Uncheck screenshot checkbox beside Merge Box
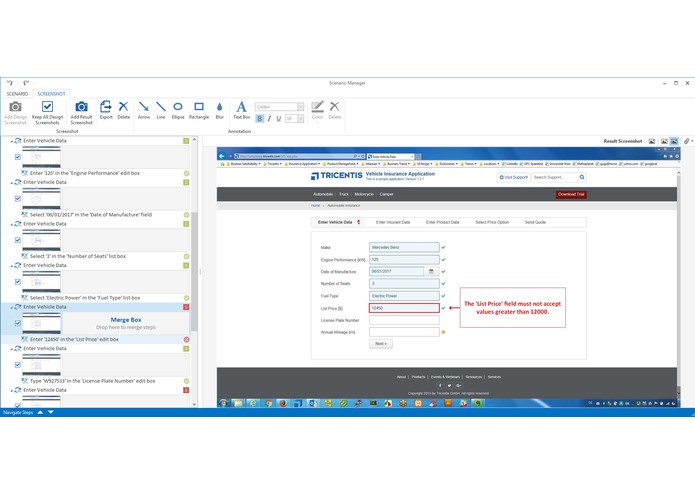This screenshot has width=695, height=494. pyautogui.click(x=18, y=323)
